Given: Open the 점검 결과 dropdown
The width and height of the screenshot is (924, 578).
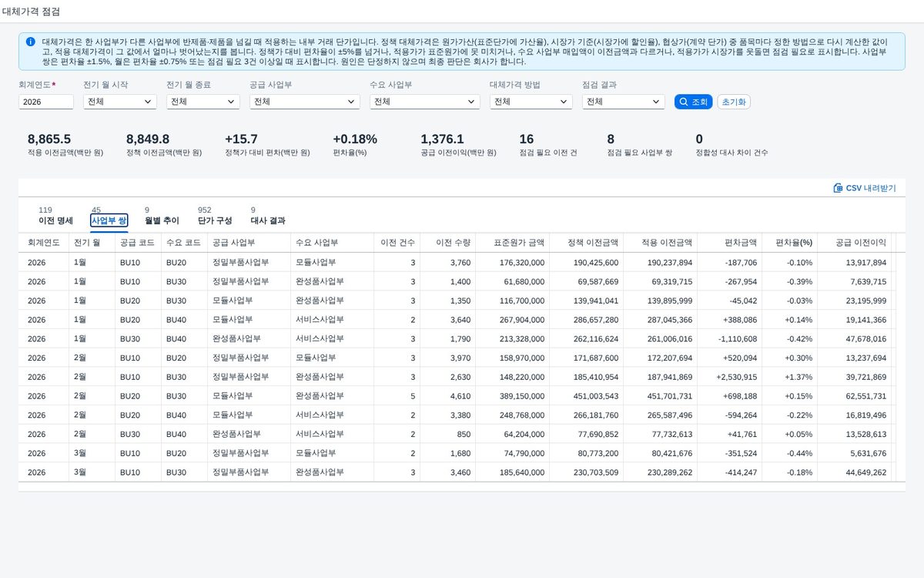Looking at the screenshot, I should [x=624, y=102].
